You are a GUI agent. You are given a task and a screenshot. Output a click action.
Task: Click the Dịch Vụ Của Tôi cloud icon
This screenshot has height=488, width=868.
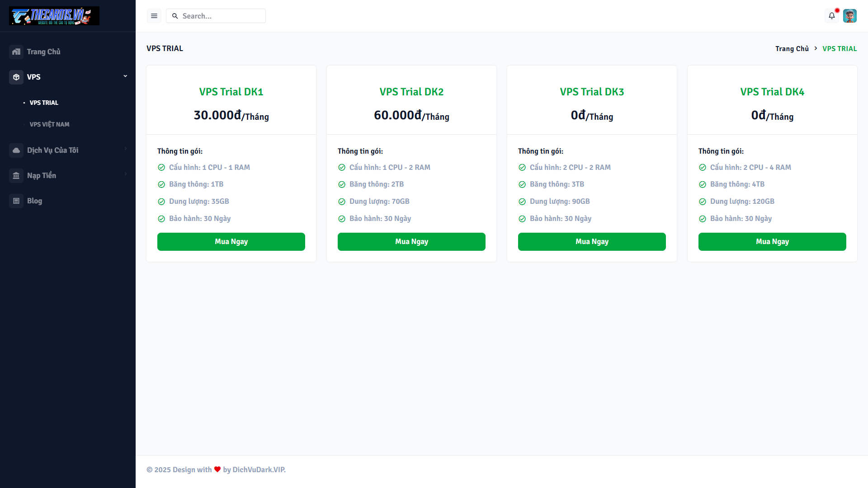16,150
